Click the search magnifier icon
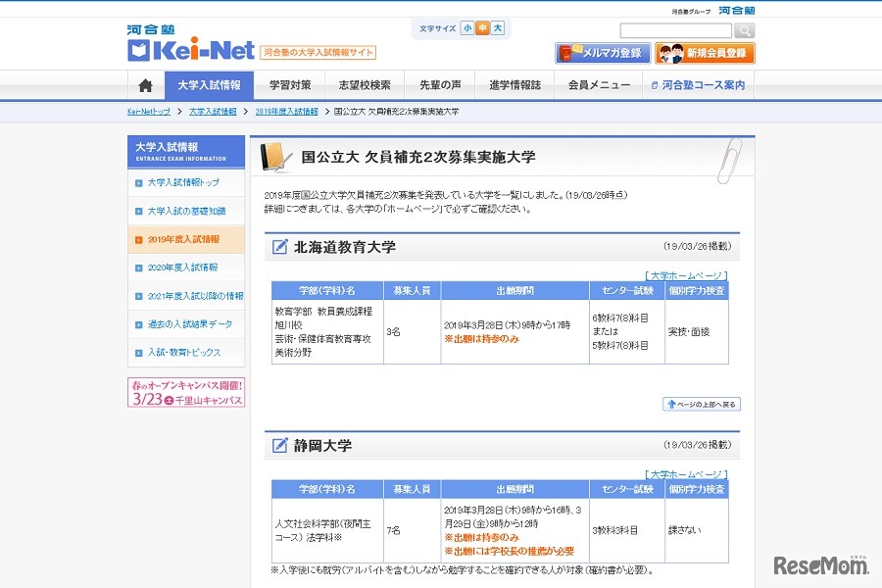 tap(744, 30)
